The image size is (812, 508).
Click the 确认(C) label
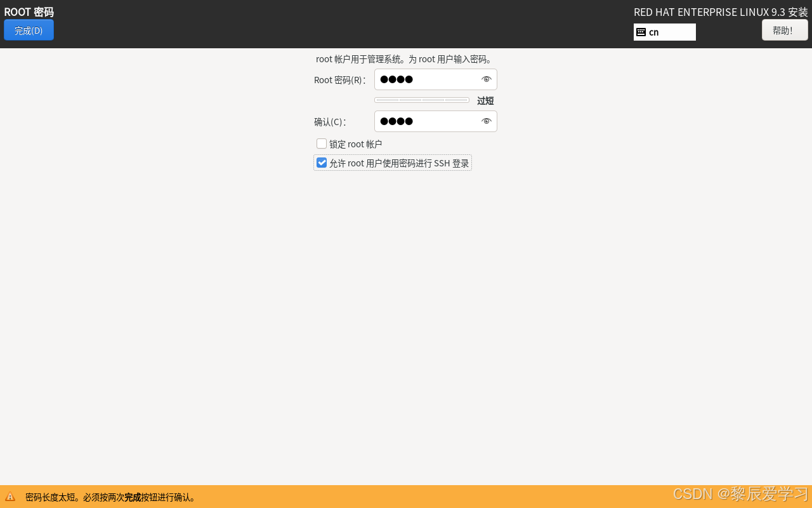[x=330, y=122]
